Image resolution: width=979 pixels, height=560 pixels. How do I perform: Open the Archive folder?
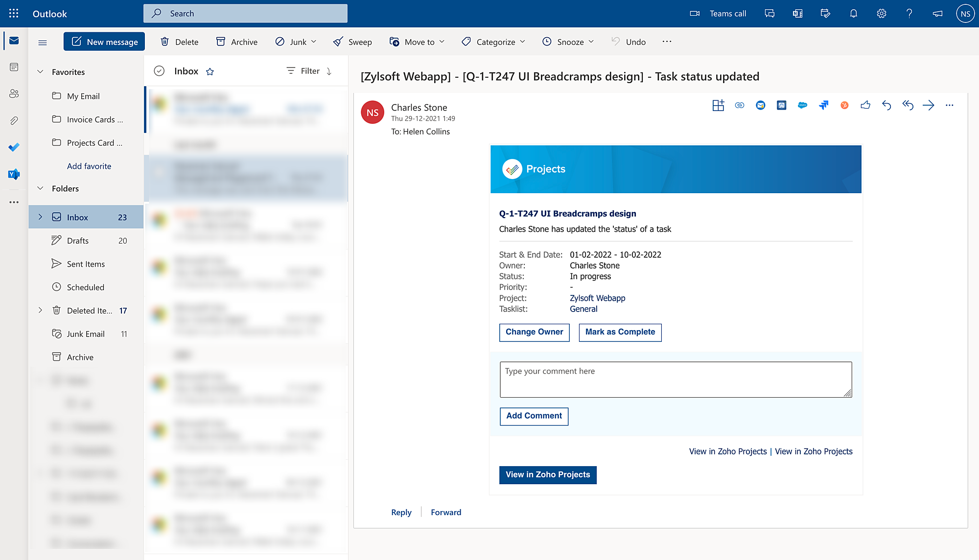point(86,357)
